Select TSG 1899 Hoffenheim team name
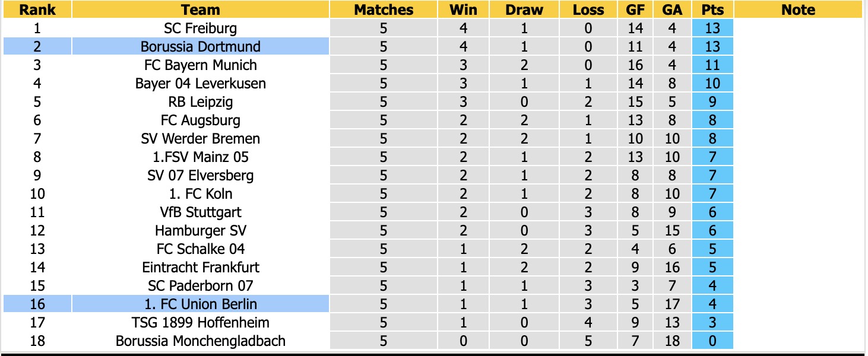The width and height of the screenshot is (868, 356). [201, 322]
